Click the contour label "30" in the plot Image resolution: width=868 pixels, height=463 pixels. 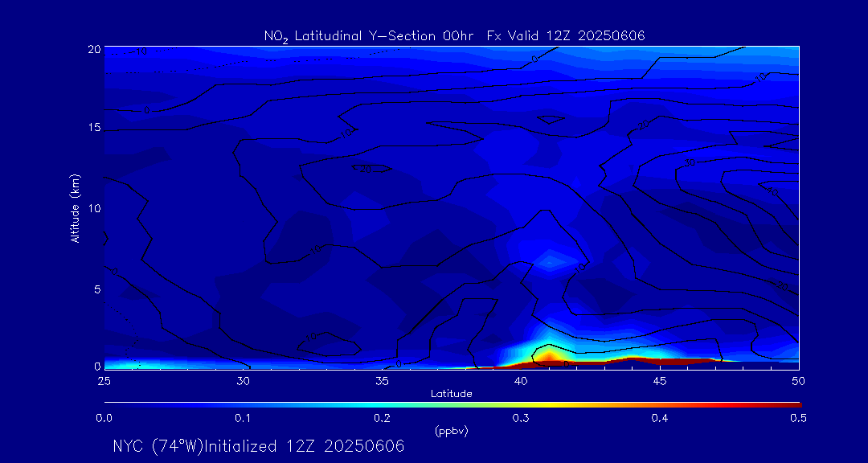click(690, 163)
